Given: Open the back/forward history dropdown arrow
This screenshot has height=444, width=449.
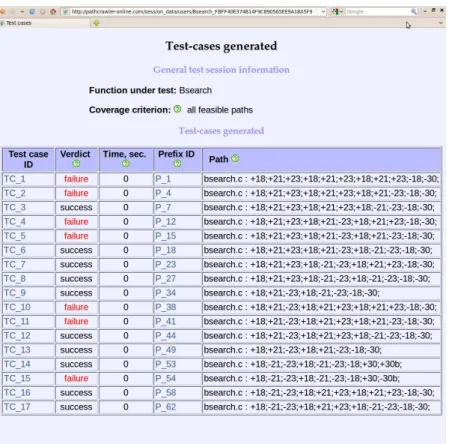Looking at the screenshot, I should (22, 12).
